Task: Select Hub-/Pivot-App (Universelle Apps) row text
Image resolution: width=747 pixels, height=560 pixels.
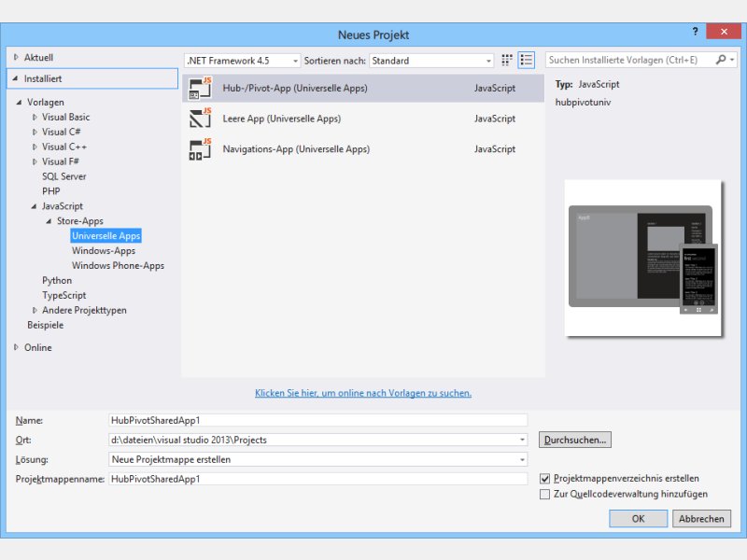Action: click(x=295, y=88)
